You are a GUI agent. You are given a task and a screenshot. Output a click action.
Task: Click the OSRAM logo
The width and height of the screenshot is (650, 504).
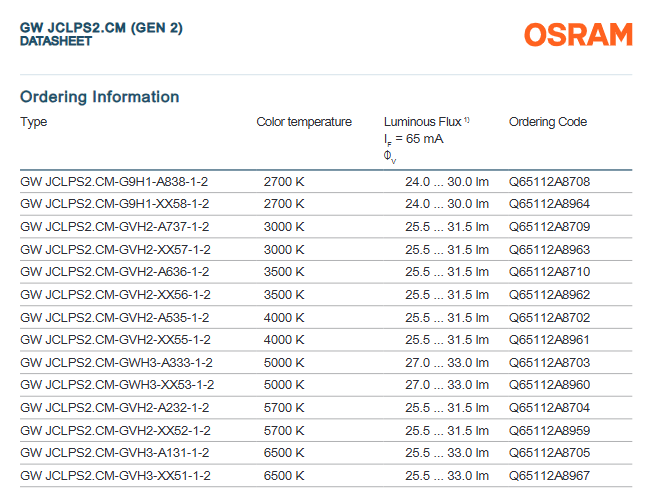point(578,34)
